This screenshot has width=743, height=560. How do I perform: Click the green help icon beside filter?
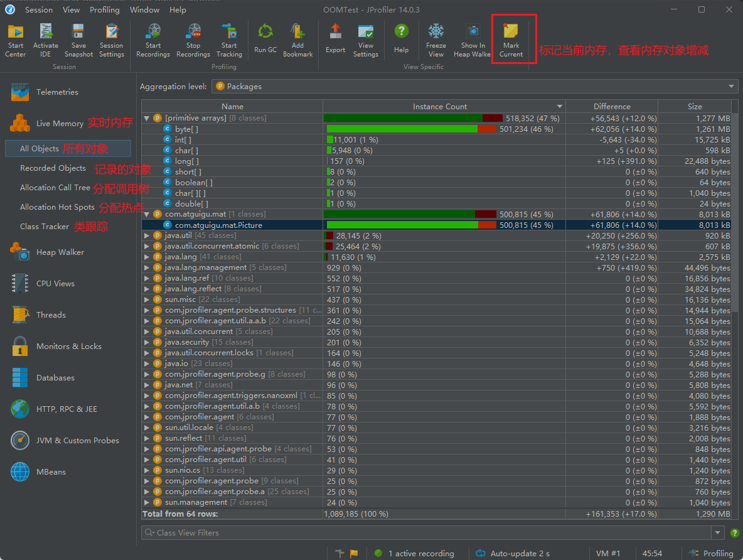[734, 532]
